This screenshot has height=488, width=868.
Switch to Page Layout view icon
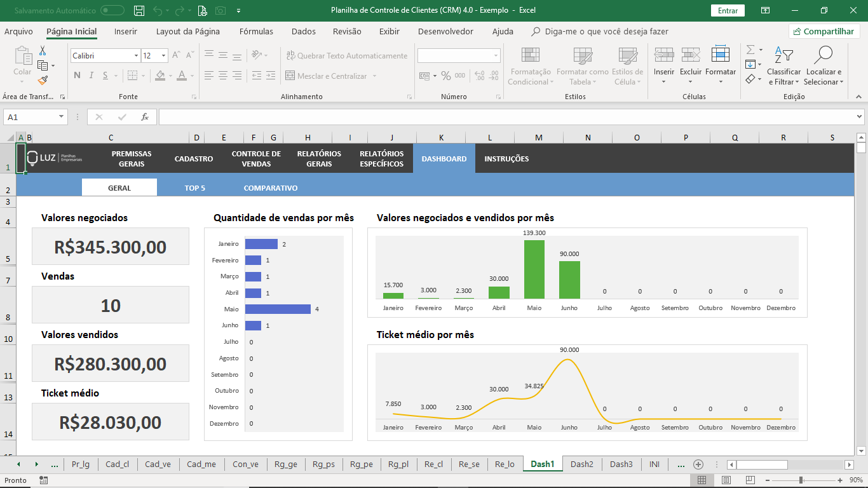(726, 480)
